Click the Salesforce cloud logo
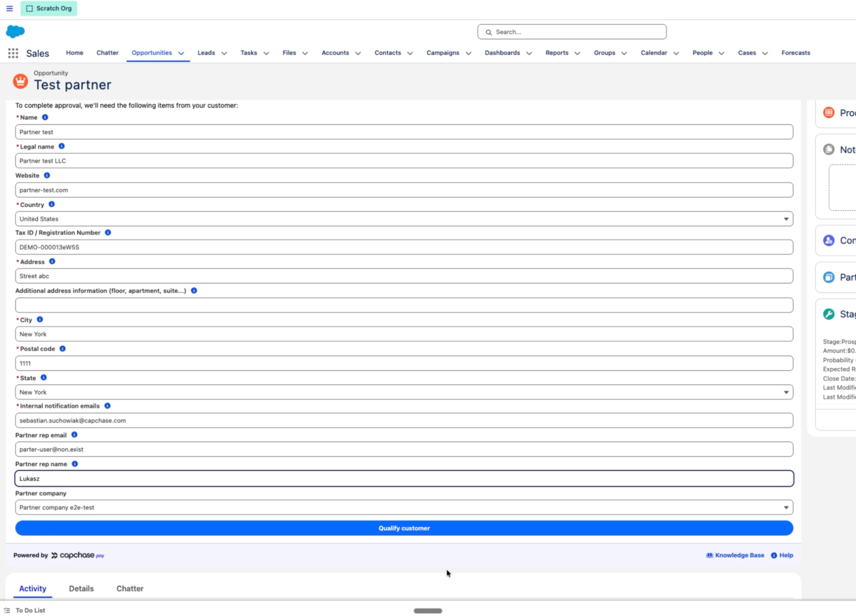The height and width of the screenshot is (616, 856). [x=16, y=32]
